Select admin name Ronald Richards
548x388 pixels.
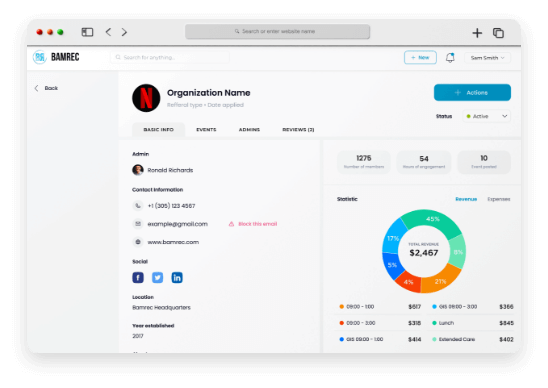(170, 170)
